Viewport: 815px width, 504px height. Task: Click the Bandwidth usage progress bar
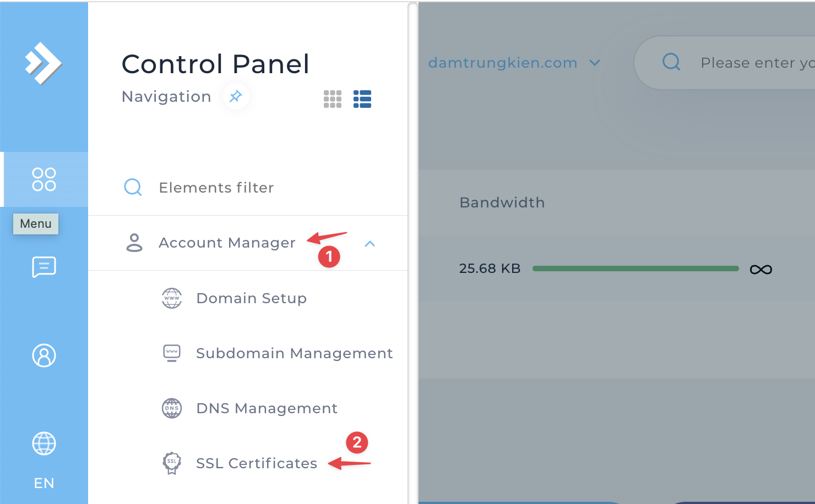click(x=635, y=269)
